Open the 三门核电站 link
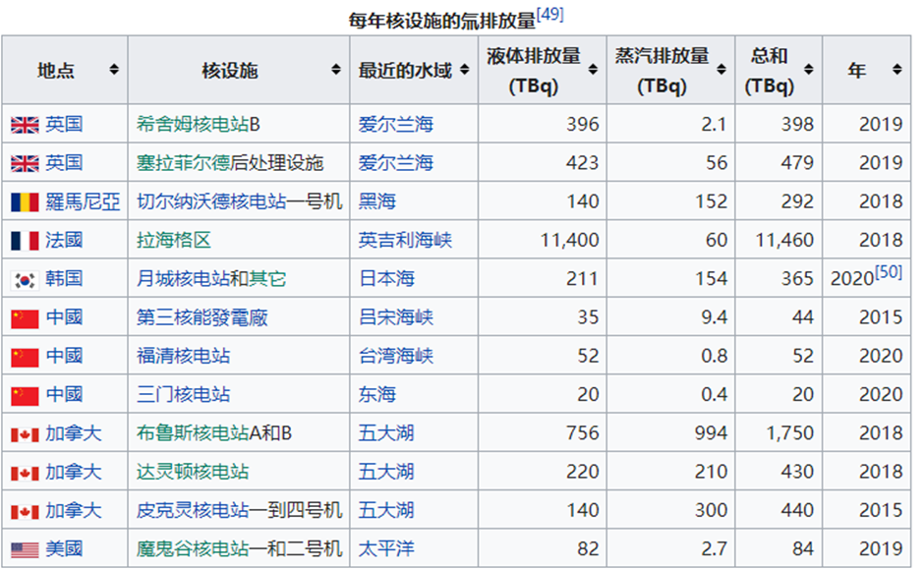The height and width of the screenshot is (569, 924). click(x=183, y=395)
